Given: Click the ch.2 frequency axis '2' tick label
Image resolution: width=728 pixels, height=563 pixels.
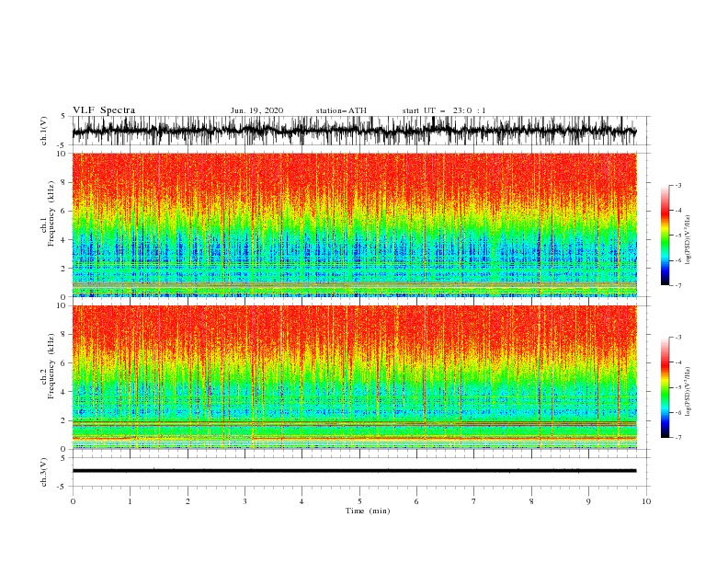Looking at the screenshot, I should [x=63, y=420].
